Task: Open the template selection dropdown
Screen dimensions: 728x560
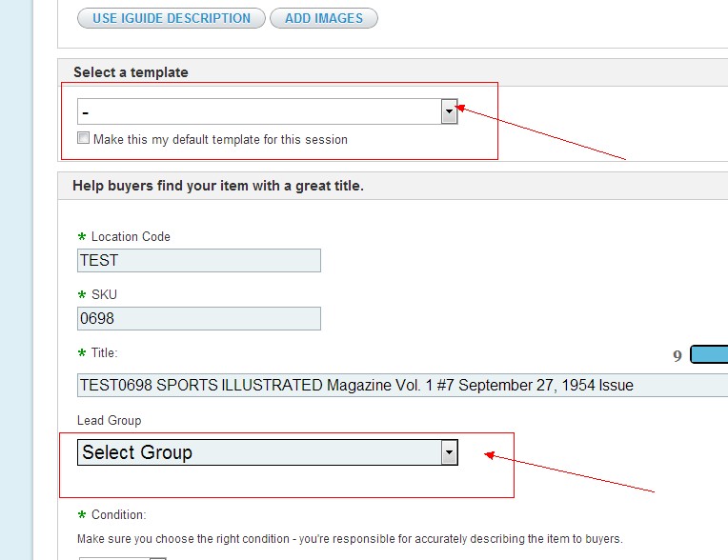Action: 450,111
